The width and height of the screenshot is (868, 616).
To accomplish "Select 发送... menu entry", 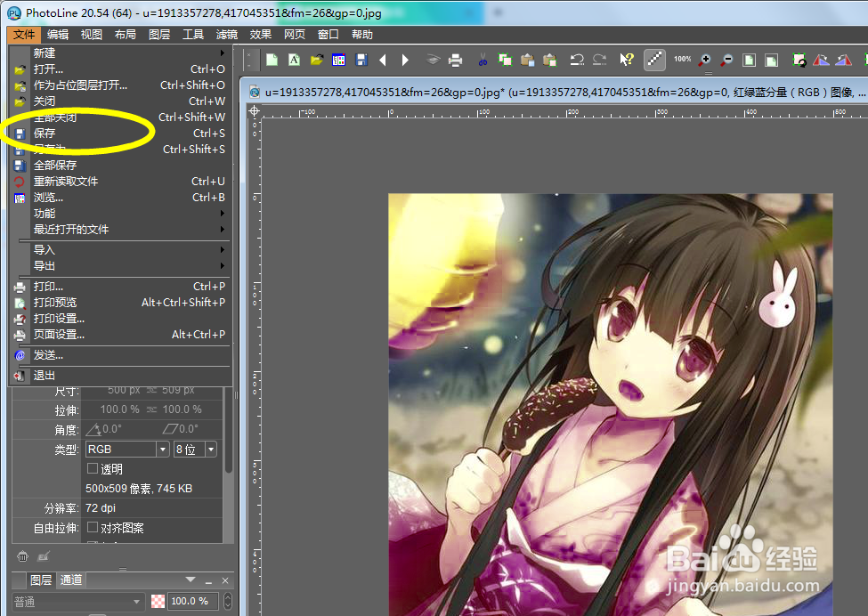I will (x=120, y=355).
